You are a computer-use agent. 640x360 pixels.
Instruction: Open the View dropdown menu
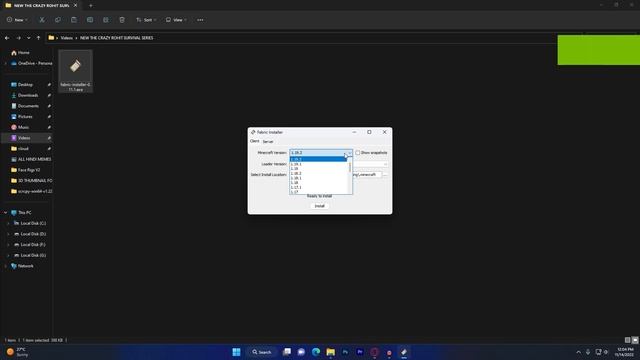(x=176, y=20)
